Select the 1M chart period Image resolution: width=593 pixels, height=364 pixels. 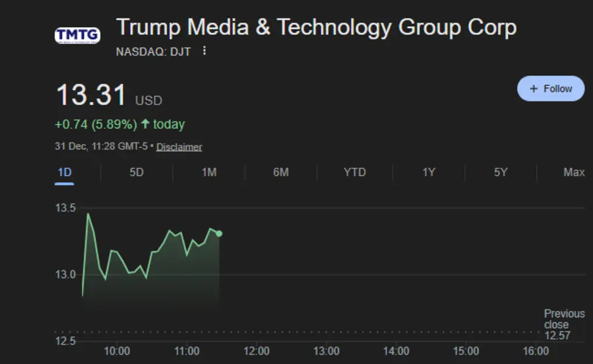[x=209, y=172]
